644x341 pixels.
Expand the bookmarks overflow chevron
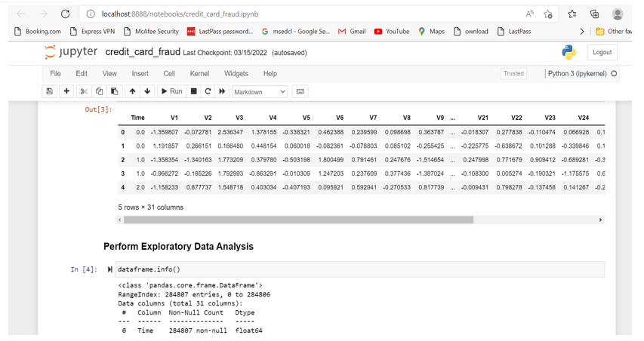581,31
